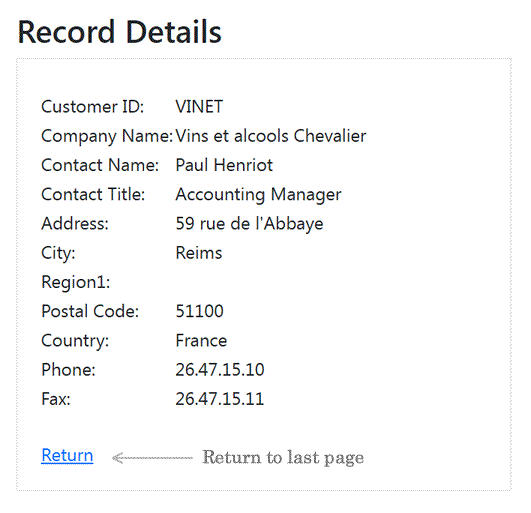Image resolution: width=531 pixels, height=513 pixels.
Task: Click the fax number 26.47.15.11
Action: click(219, 399)
